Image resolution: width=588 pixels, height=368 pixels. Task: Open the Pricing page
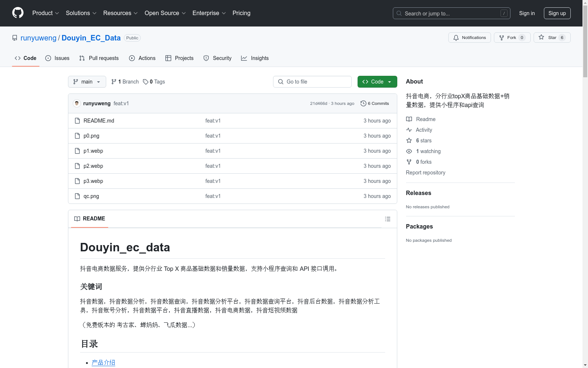tap(241, 13)
